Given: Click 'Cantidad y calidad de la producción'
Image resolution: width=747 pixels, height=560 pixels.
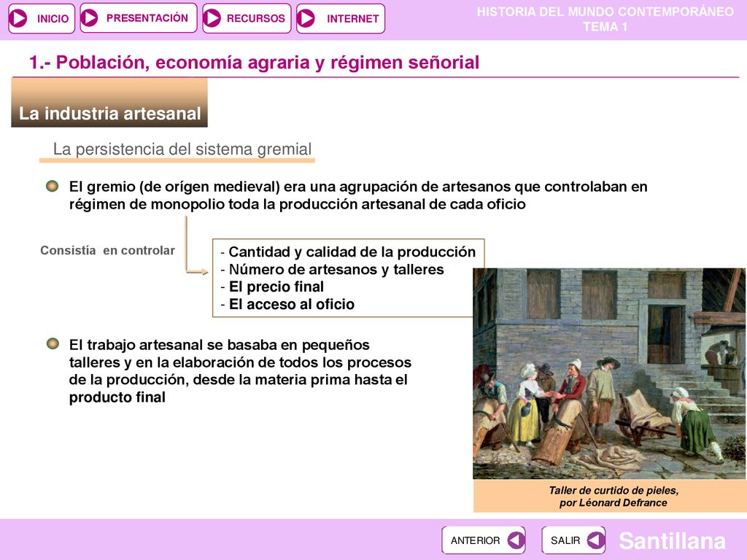Looking at the screenshot, I should click(x=352, y=252).
